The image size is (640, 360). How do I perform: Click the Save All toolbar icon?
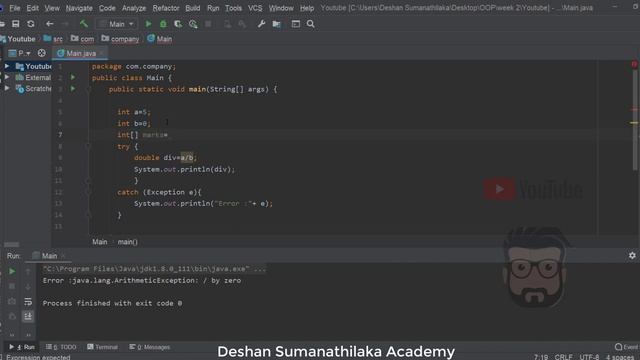16,24
